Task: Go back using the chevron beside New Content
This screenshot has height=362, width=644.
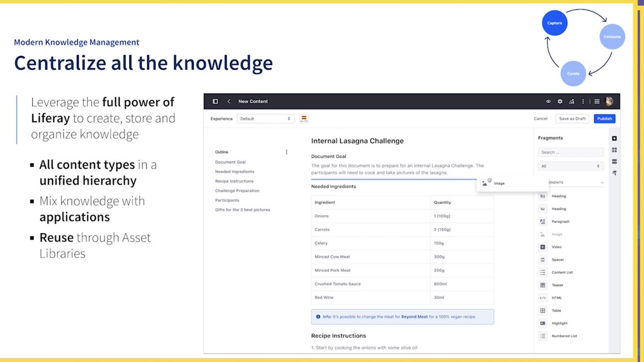Action: (x=229, y=101)
